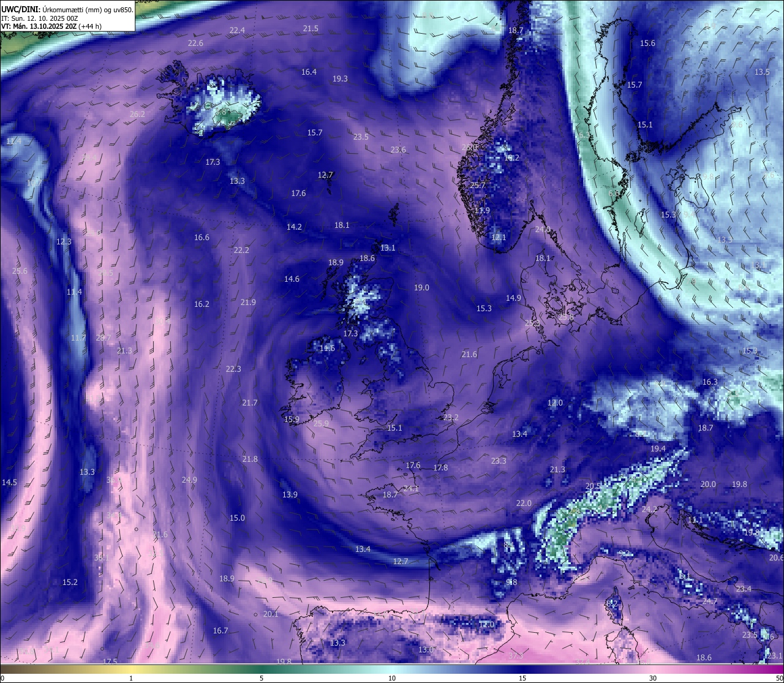The height and width of the screenshot is (683, 784).
Task: Click the value 13.5 on the map
Action: point(762,72)
